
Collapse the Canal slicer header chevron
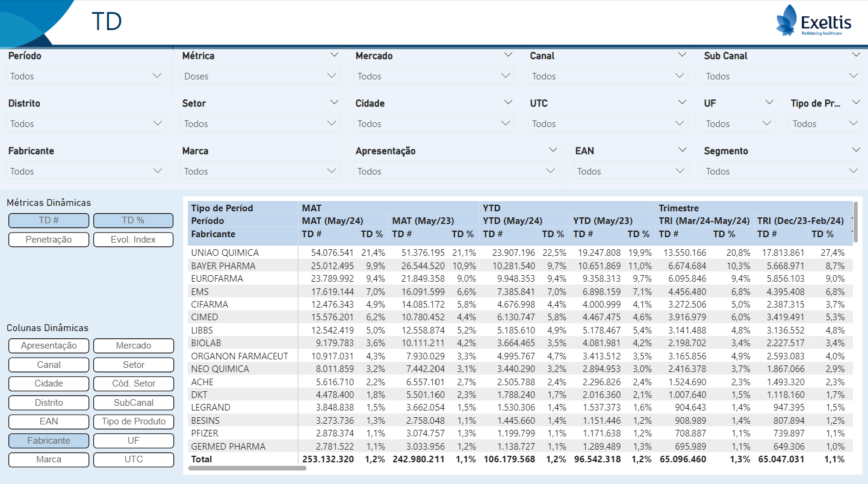pos(682,55)
